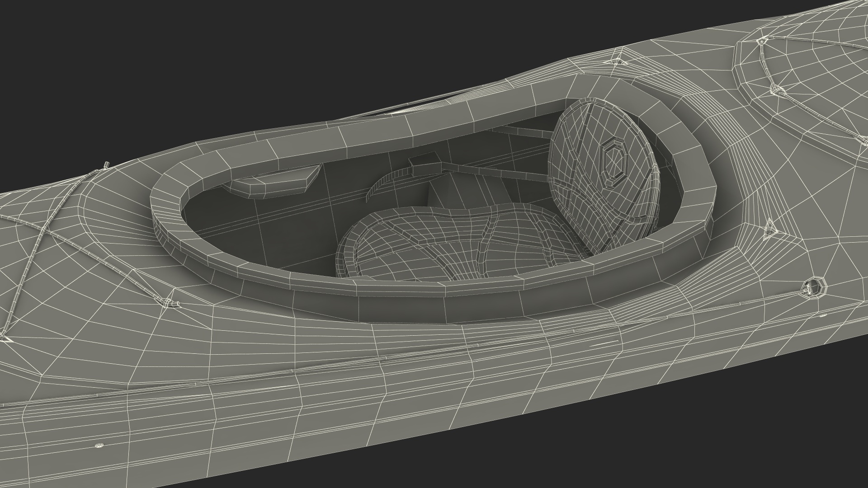The height and width of the screenshot is (488, 868).
Task: Select the small pin on upper left deck
Action: tap(107, 164)
